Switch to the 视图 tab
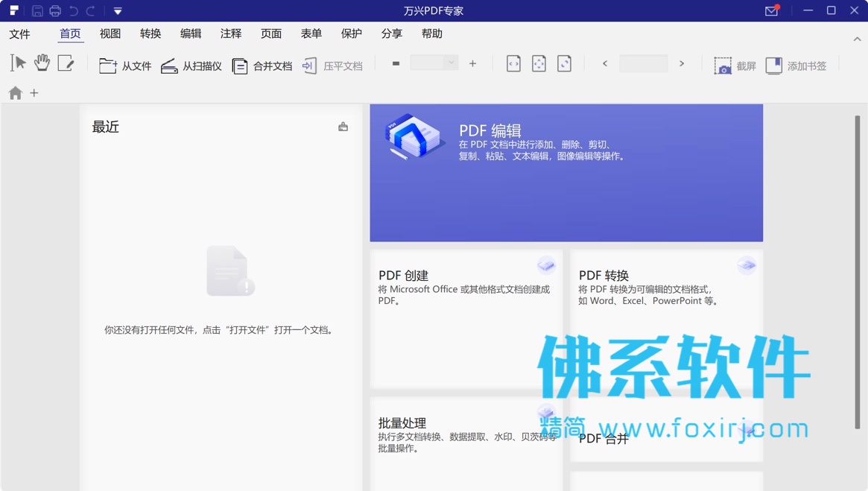The image size is (868, 491). [110, 34]
